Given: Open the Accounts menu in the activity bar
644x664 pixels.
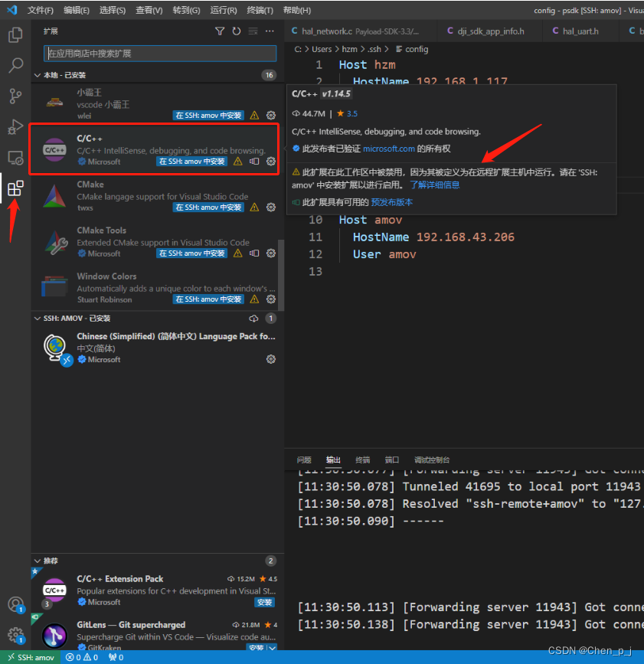Looking at the screenshot, I should 15,604.
